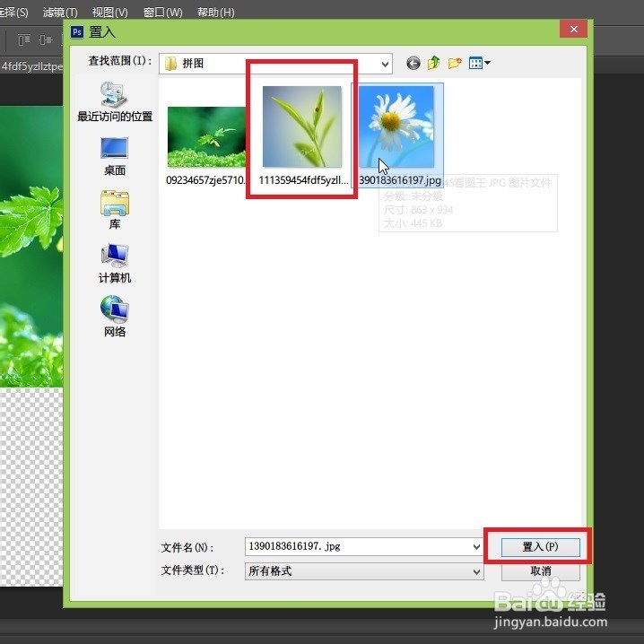Click the Back navigation arrow icon
The height and width of the screenshot is (644, 644).
coord(413,64)
